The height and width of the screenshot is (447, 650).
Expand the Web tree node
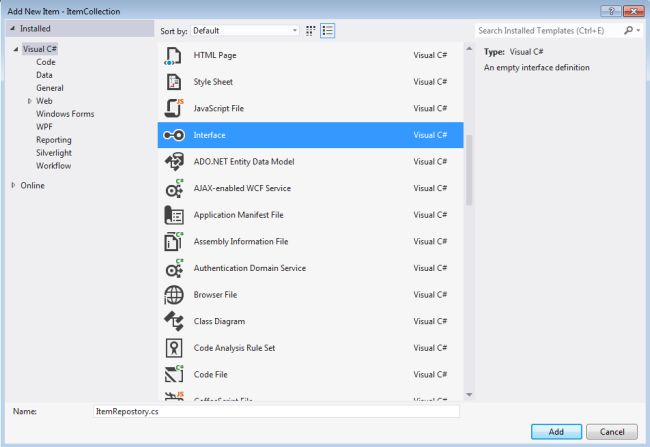pyautogui.click(x=29, y=101)
